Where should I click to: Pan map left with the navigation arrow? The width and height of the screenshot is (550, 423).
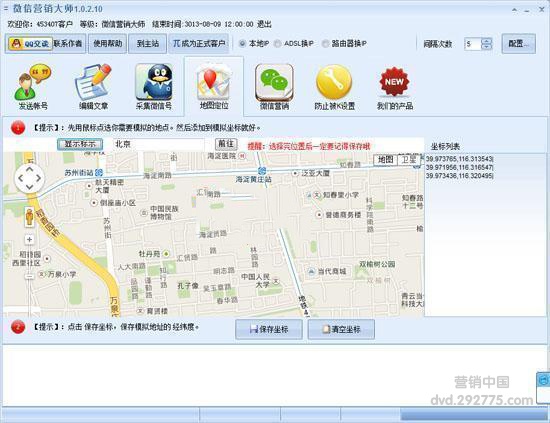[20, 178]
